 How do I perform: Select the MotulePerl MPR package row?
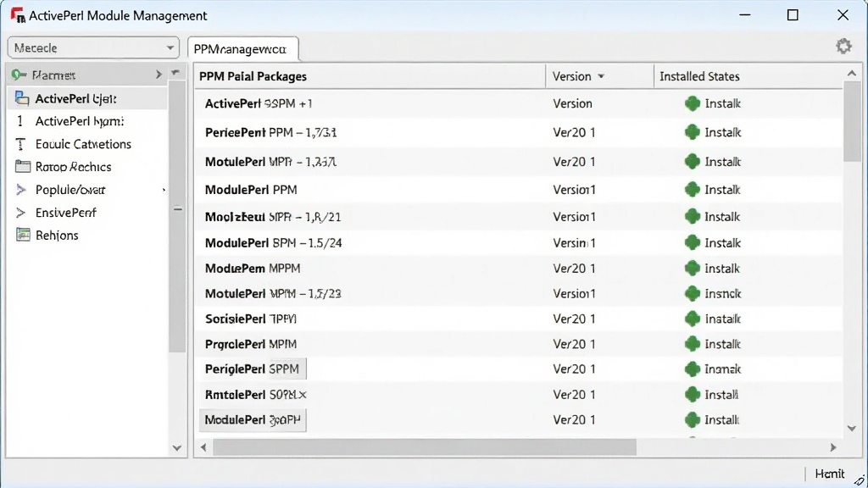coord(519,162)
